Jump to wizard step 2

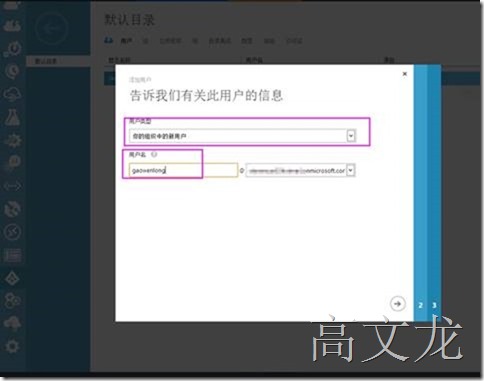(x=420, y=305)
